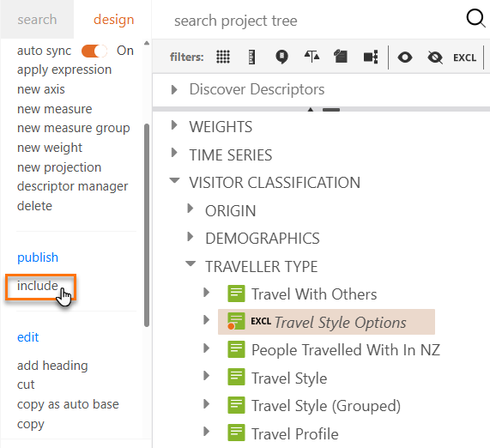Expand the ORIGIN node
Screen dimensions: 490x448
191,209
